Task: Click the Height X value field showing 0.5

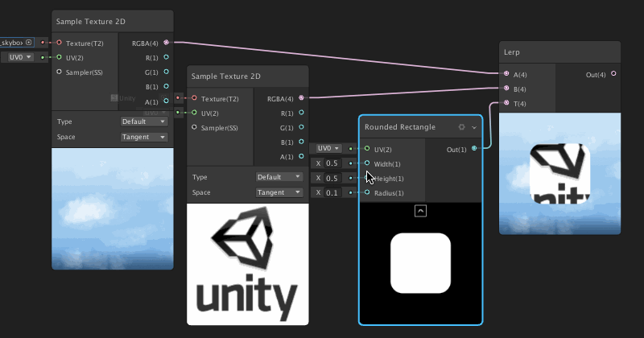Action: [x=332, y=178]
